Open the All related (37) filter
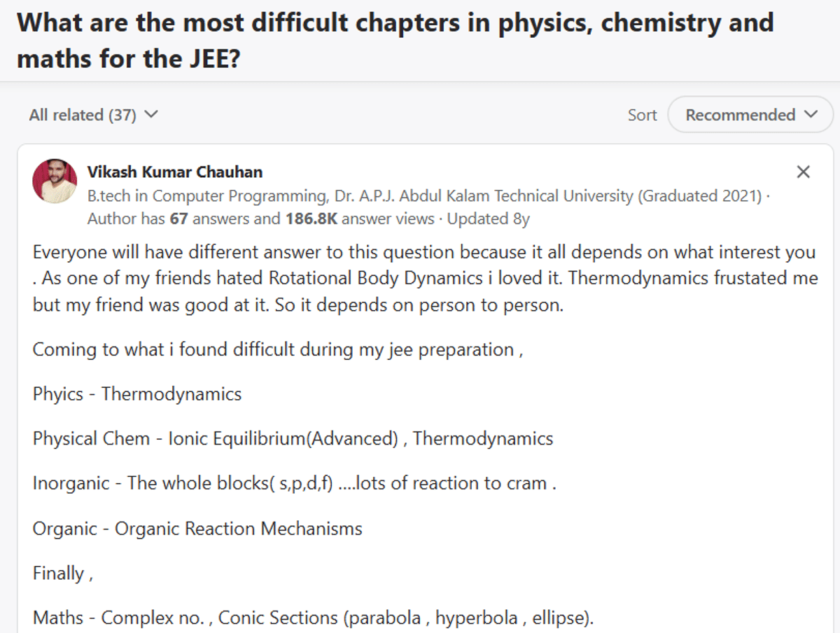This screenshot has height=633, width=840. point(83,115)
